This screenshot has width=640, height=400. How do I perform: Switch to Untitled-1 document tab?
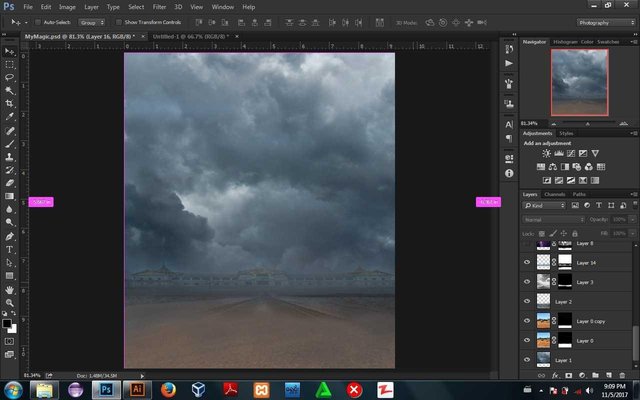coord(190,36)
